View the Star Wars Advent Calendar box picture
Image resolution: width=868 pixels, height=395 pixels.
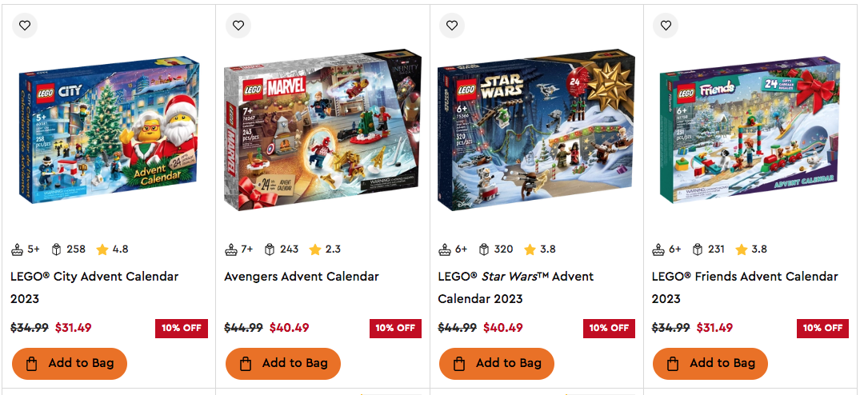(x=536, y=130)
